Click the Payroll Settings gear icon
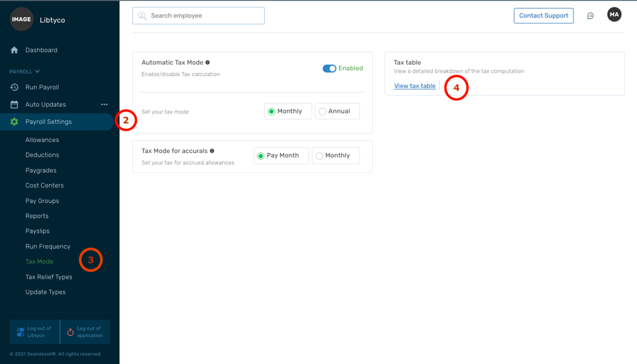The width and height of the screenshot is (637, 364). 14,122
